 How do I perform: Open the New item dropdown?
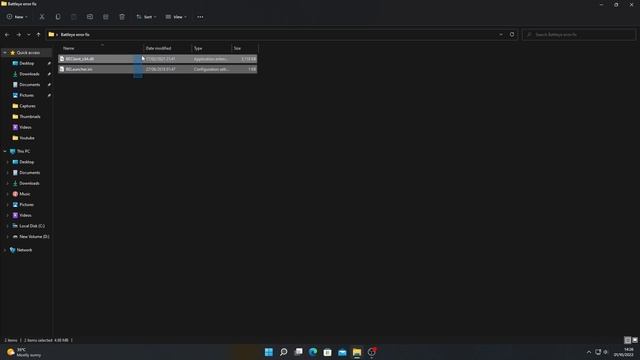click(x=17, y=17)
